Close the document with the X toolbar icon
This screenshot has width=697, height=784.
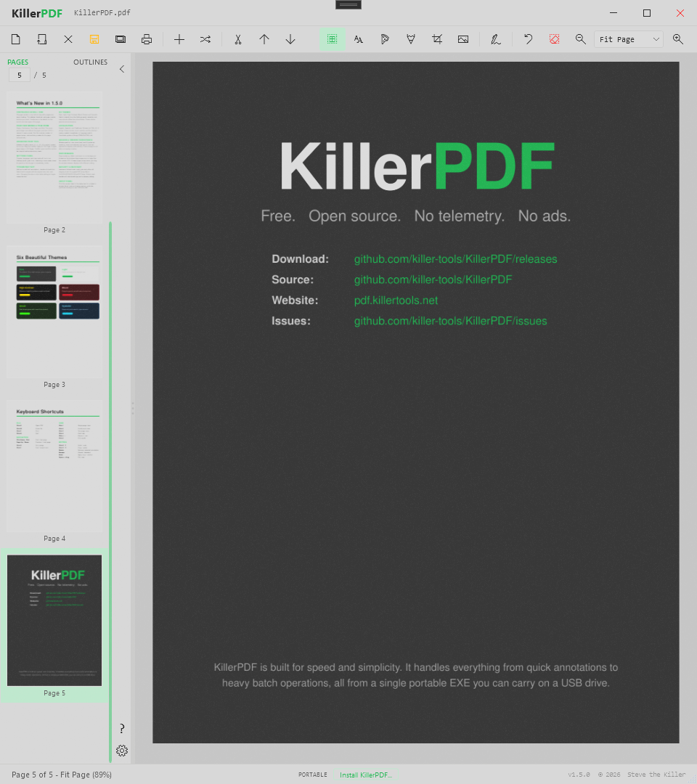(x=68, y=39)
